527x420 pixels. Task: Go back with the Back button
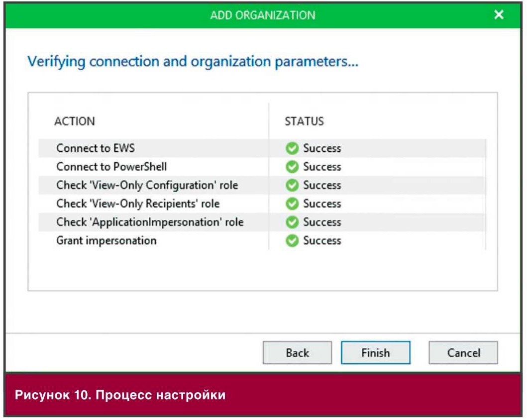click(297, 352)
